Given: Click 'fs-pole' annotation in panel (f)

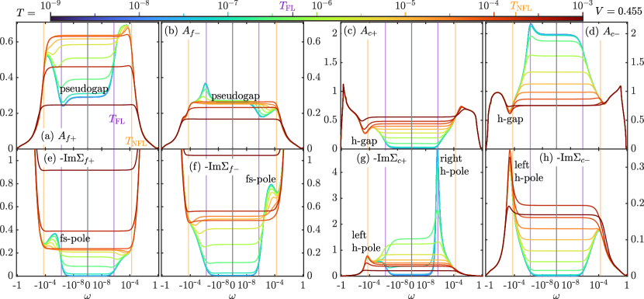Looking at the screenshot, I should 261,179.
